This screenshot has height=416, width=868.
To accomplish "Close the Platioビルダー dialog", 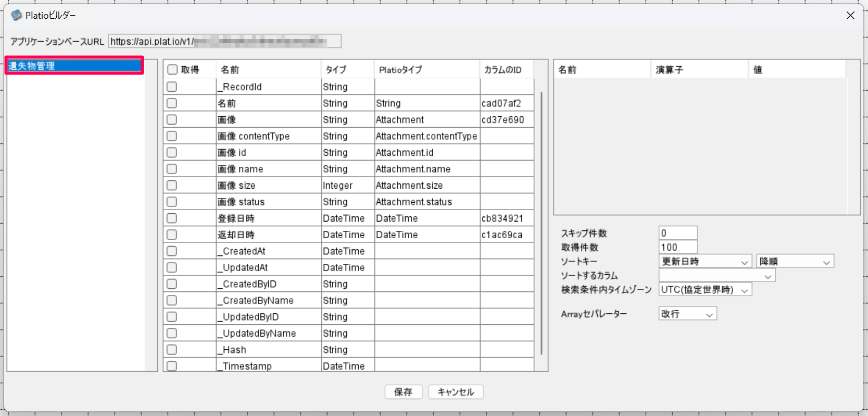I will point(850,16).
